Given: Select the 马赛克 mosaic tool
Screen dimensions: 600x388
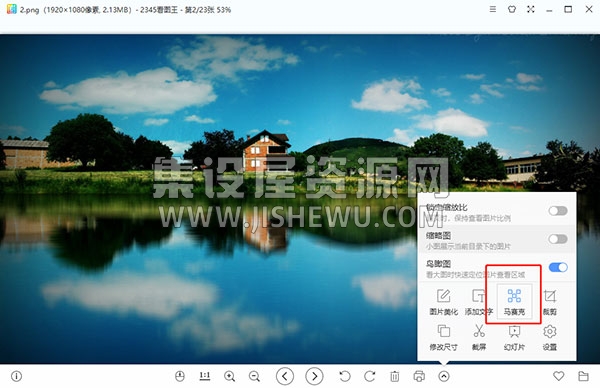Looking at the screenshot, I should click(514, 302).
